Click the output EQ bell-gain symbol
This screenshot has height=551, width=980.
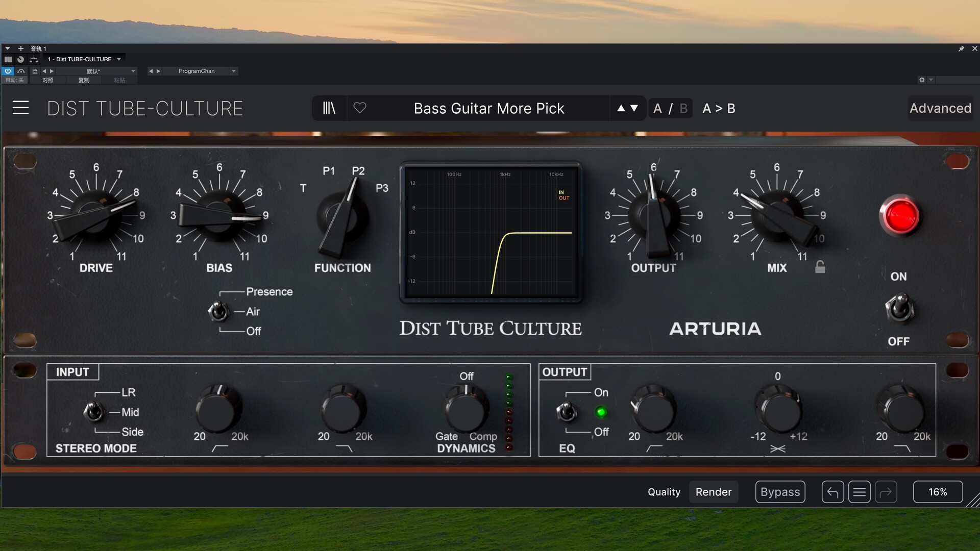tap(778, 448)
